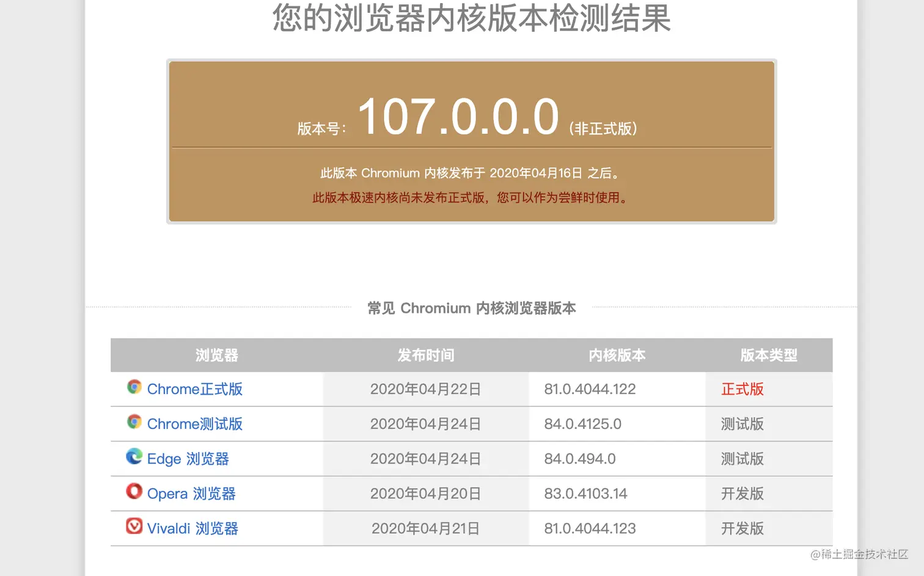Select the 浏览器 column header
The height and width of the screenshot is (576, 924).
[217, 355]
